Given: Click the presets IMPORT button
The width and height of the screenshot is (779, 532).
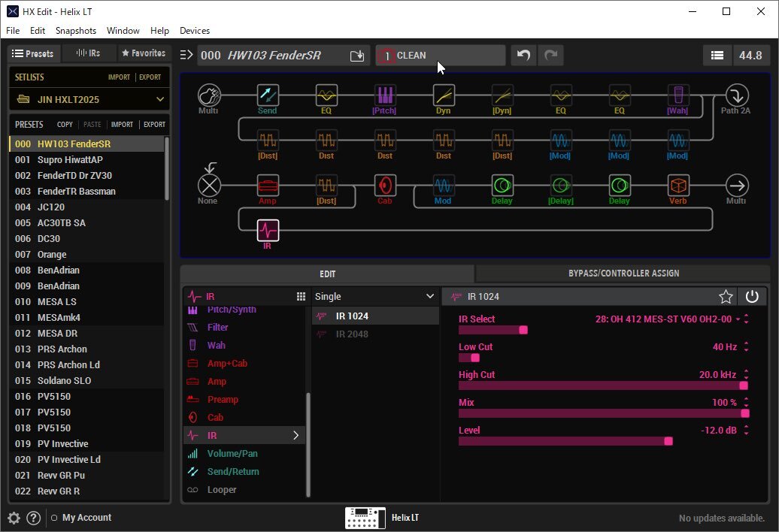Looking at the screenshot, I should click(122, 125).
